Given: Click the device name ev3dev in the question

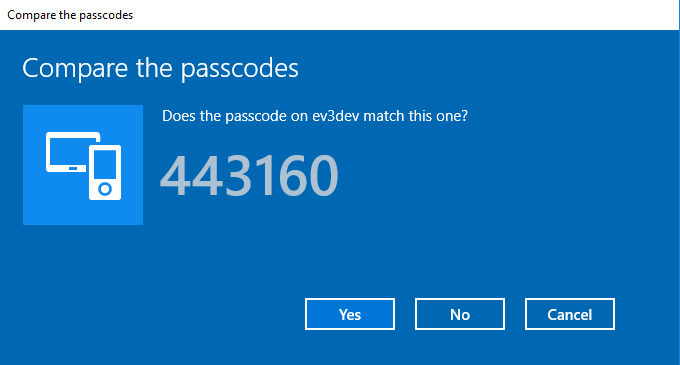Looking at the screenshot, I should pos(336,116).
